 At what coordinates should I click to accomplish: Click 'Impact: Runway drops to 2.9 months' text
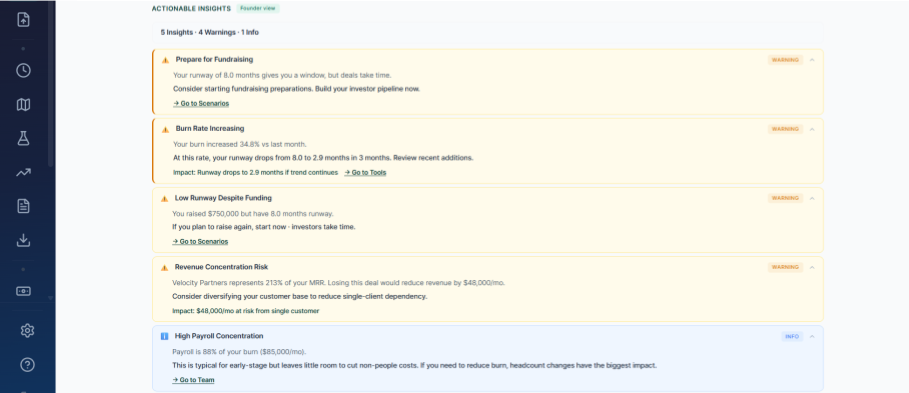click(256, 173)
